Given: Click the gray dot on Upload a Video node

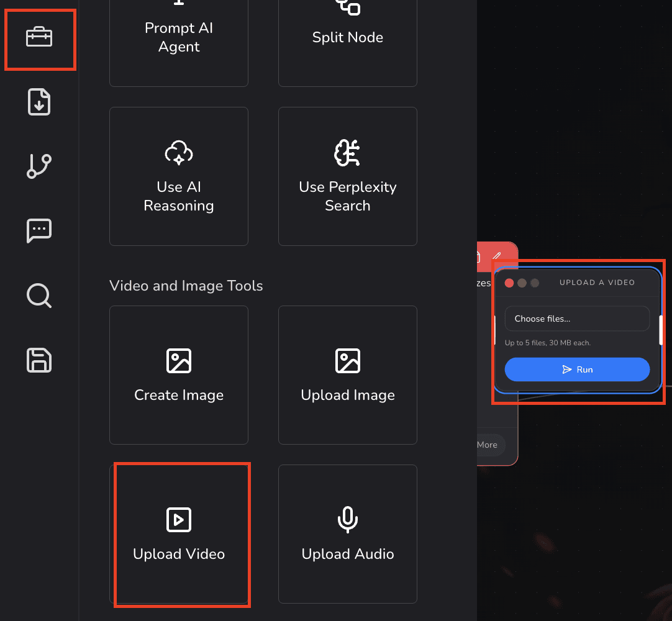Looking at the screenshot, I should pyautogui.click(x=535, y=283).
